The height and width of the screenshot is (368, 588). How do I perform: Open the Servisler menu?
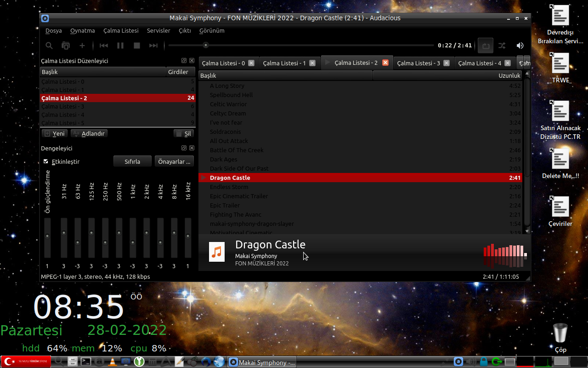(158, 30)
